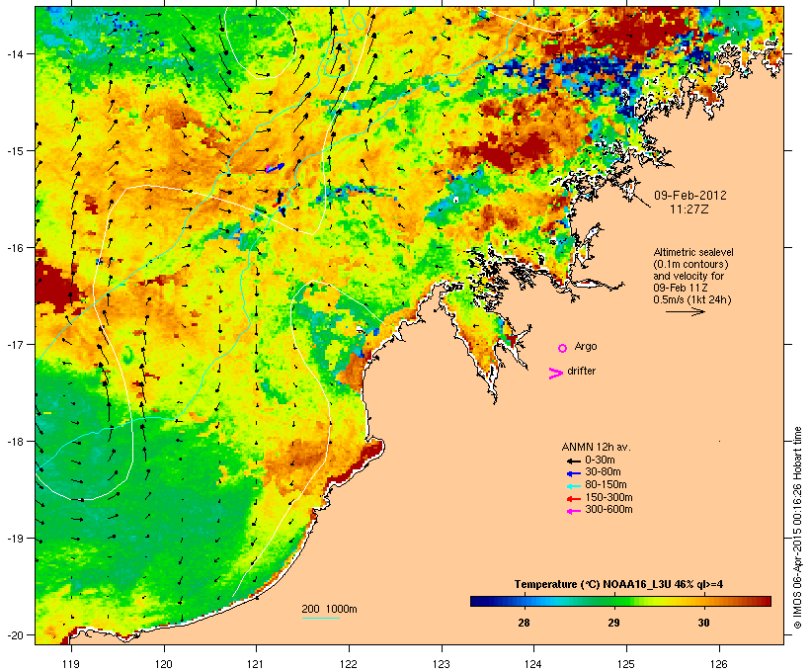Click the -17 latitude axis label
The width and height of the screenshot is (810, 672).
(14, 345)
